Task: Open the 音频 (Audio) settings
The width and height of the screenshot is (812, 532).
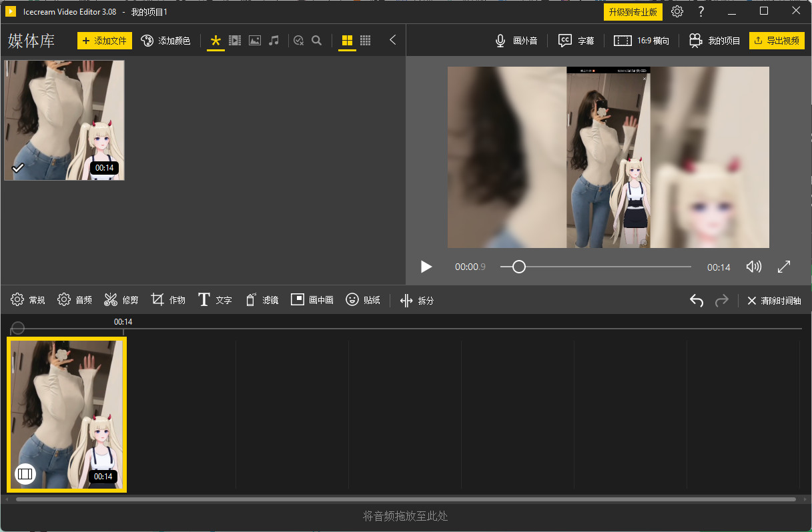Action: click(x=75, y=300)
